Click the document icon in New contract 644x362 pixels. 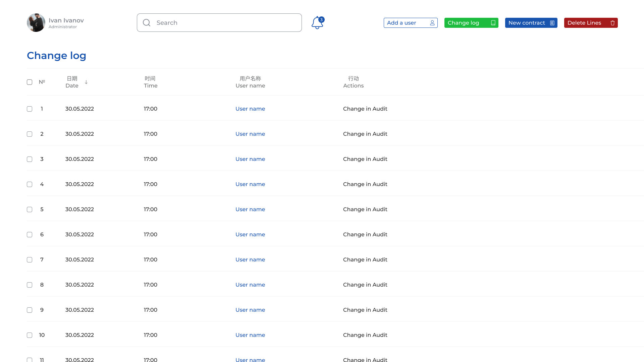(552, 23)
